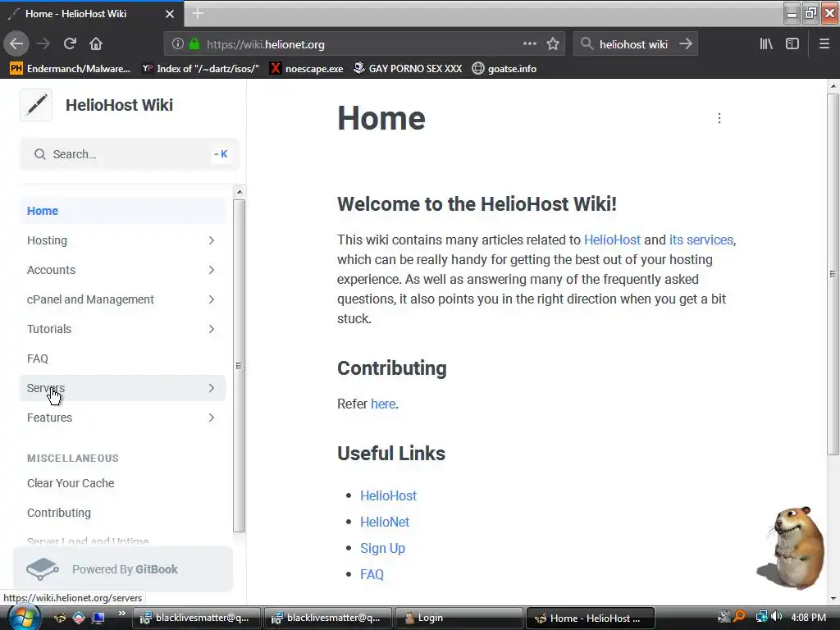Screen dimensions: 840x630
Task: Open Clear Your Cache page
Action: (123, 483)
